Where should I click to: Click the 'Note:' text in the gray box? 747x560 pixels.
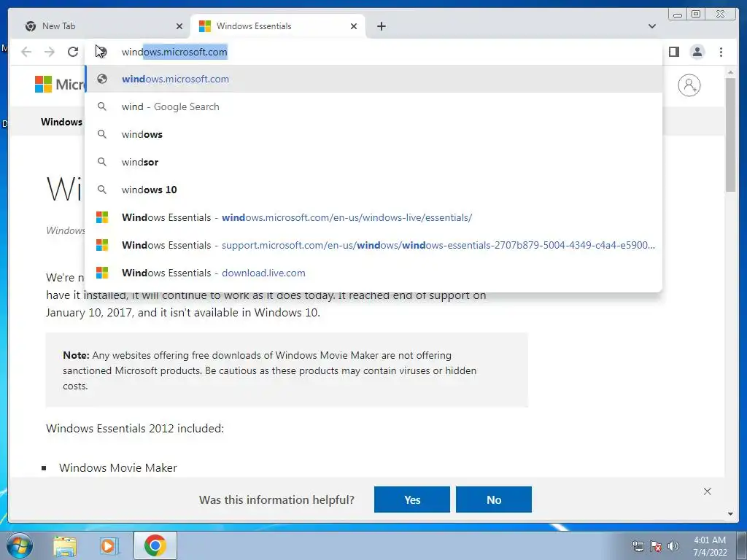coord(76,355)
